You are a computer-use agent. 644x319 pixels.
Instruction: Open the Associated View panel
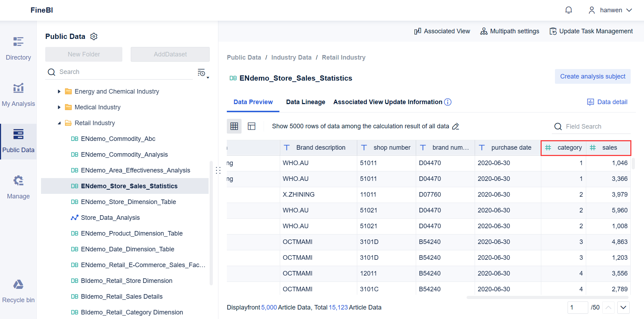(x=442, y=31)
